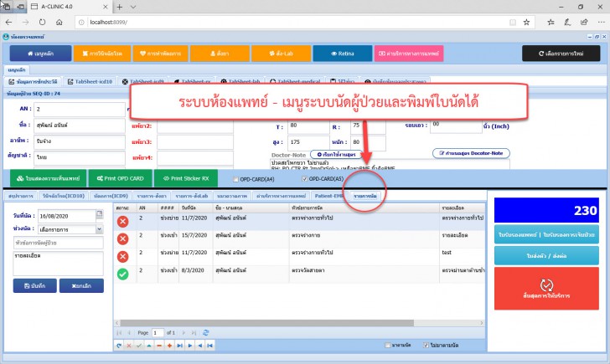This screenshot has height=364, width=610.
Task: Refresh the appointment grid
Action: (x=206, y=332)
